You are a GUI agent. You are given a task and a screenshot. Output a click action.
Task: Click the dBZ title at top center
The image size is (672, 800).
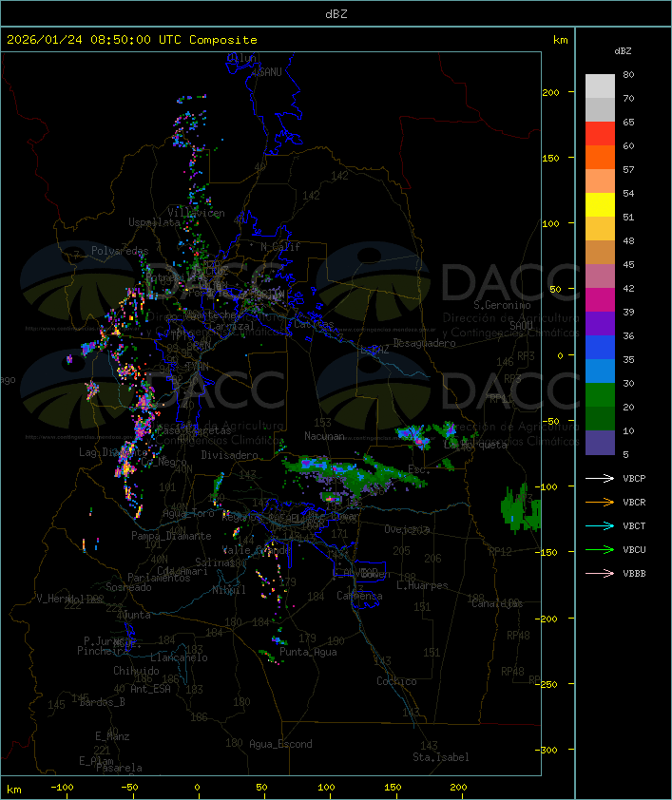coord(336,13)
